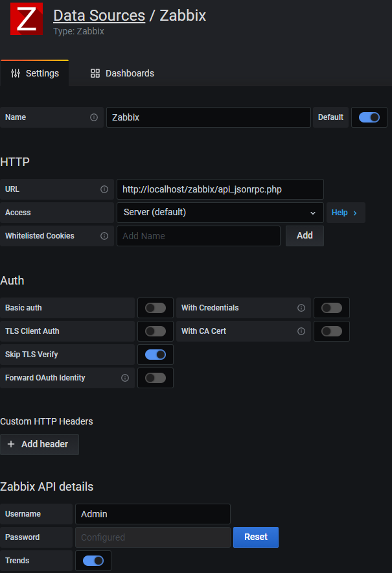The width and height of the screenshot is (392, 573).
Task: Click the Username Admin input field
Action: point(153,514)
